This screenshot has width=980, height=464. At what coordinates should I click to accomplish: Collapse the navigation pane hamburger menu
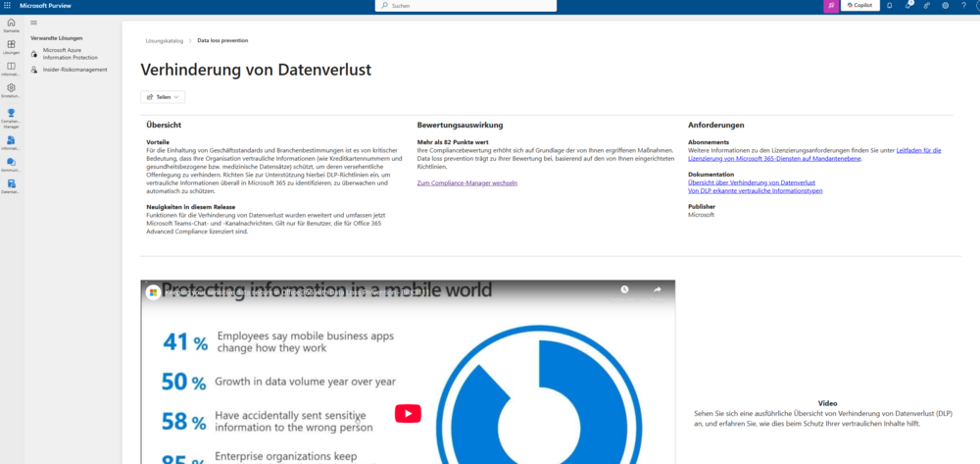[x=34, y=22]
